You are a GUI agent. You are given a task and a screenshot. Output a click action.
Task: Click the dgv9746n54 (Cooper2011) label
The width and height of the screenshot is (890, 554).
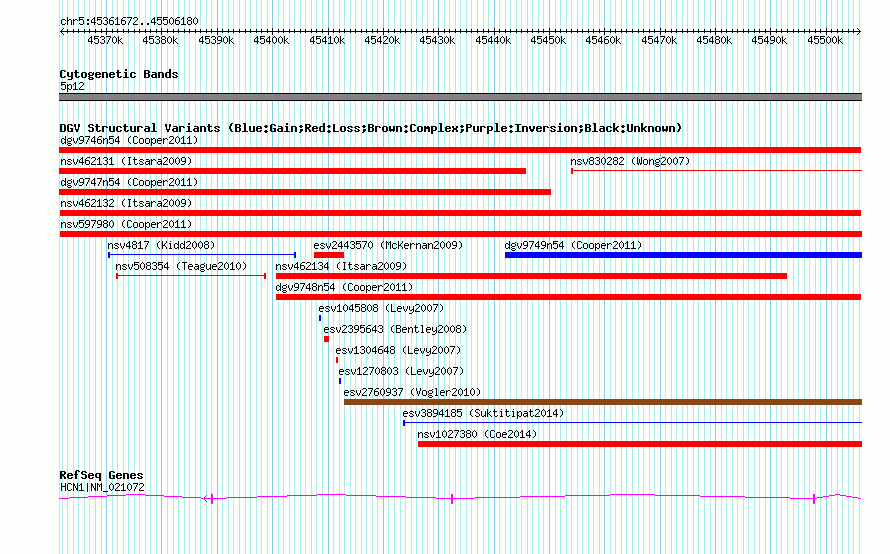129,140
